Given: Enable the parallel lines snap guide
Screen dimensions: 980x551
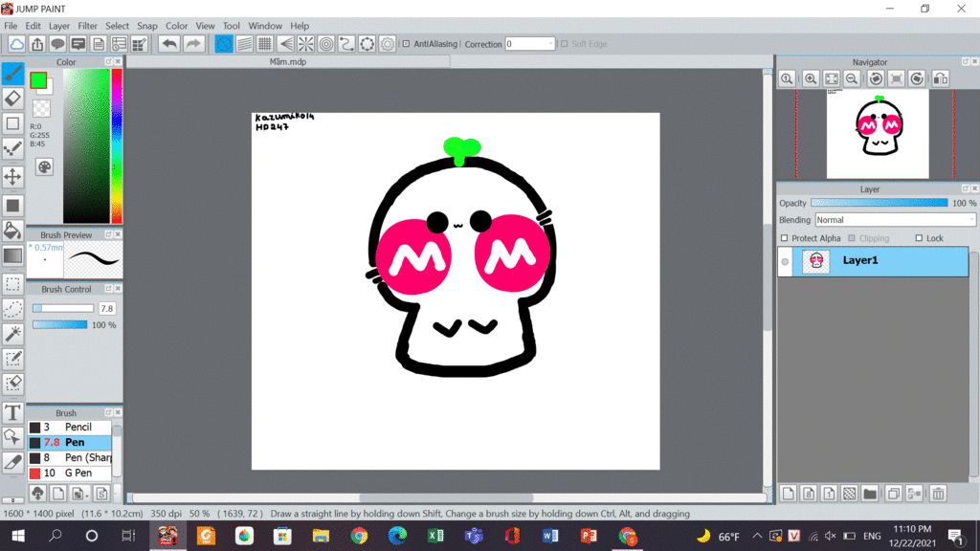Looking at the screenshot, I should [x=244, y=44].
